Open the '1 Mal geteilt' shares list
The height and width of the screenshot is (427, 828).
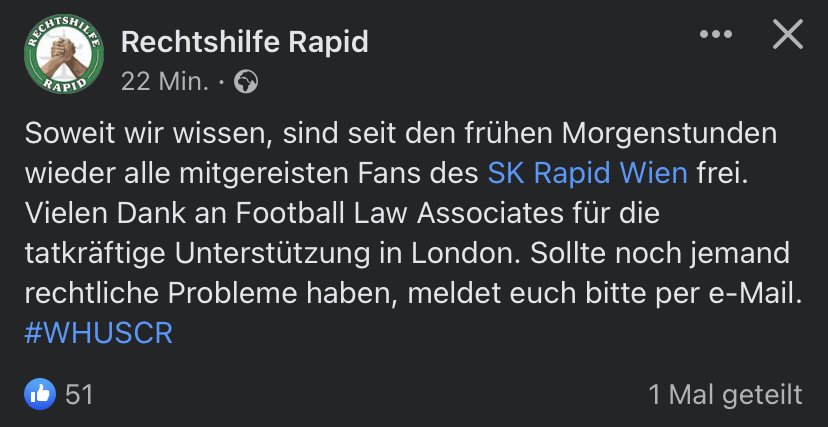725,395
